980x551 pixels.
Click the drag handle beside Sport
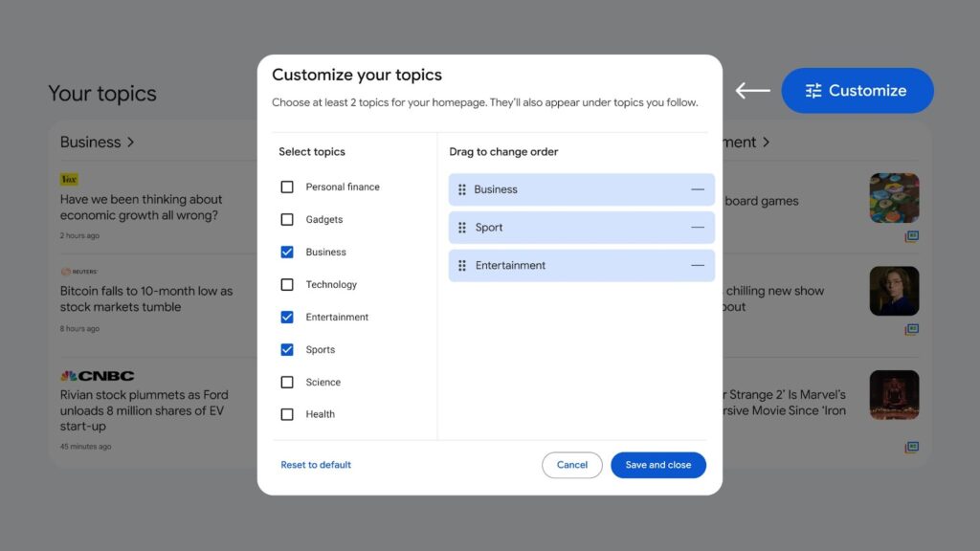[462, 228]
